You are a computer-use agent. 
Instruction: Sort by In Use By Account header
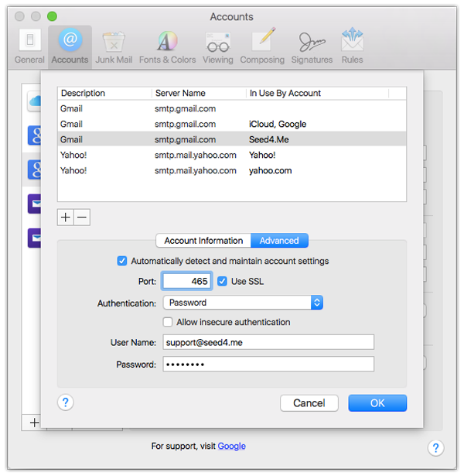tap(318, 93)
